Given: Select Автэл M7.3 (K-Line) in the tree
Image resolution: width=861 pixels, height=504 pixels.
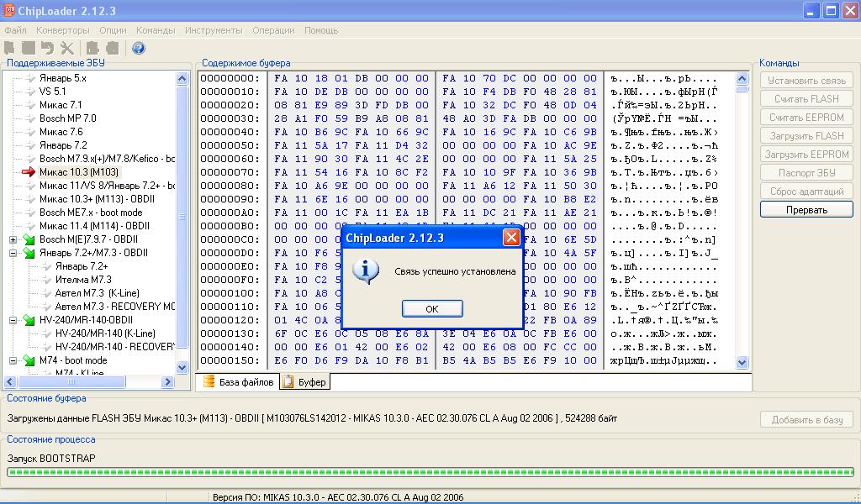Looking at the screenshot, I should tap(98, 293).
